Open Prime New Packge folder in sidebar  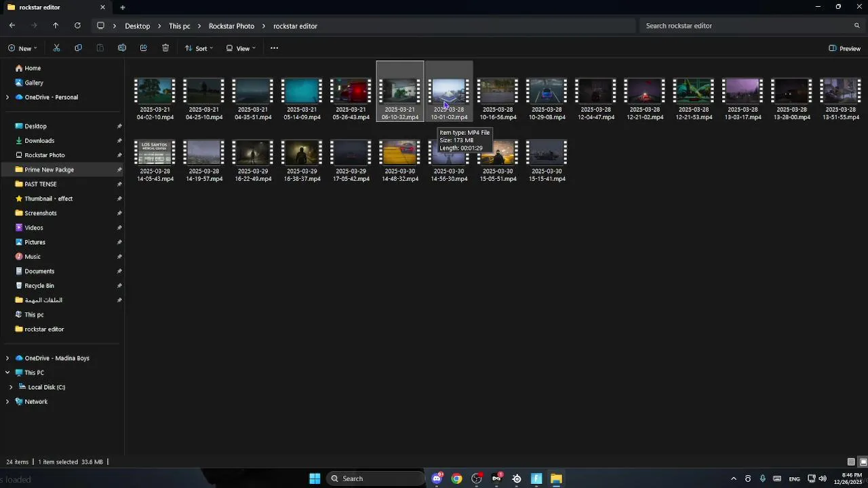(62, 169)
